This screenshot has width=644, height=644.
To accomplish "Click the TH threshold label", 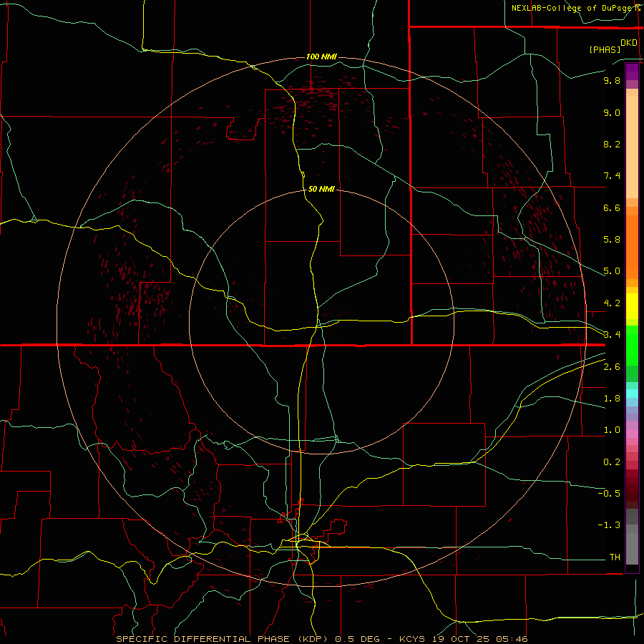I will point(615,557).
